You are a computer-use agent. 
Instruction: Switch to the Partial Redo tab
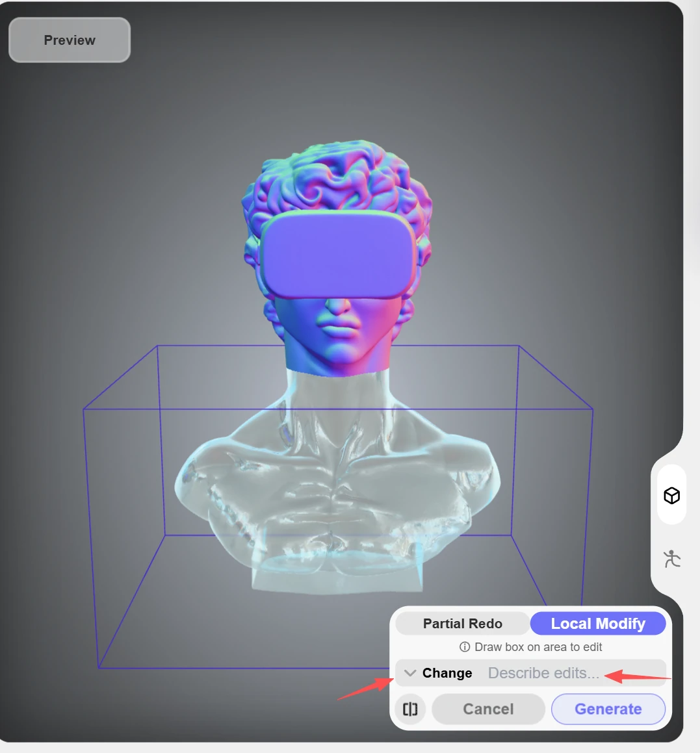462,623
